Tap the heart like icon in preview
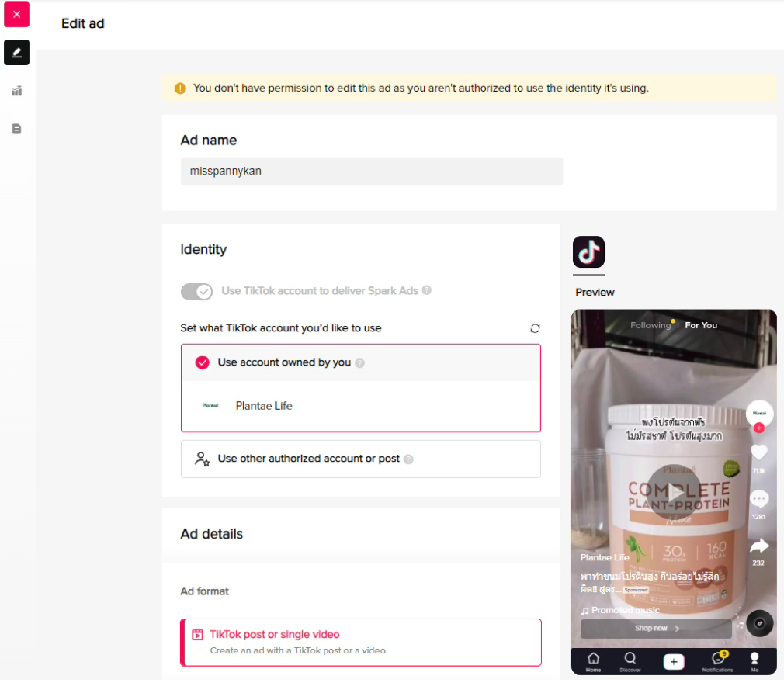784x680 pixels. click(x=759, y=452)
